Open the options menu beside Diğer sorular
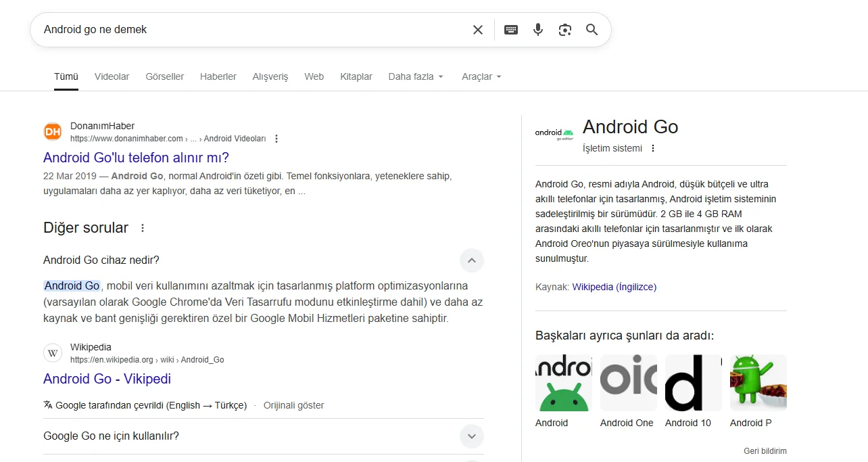This screenshot has height=462, width=868. click(143, 228)
